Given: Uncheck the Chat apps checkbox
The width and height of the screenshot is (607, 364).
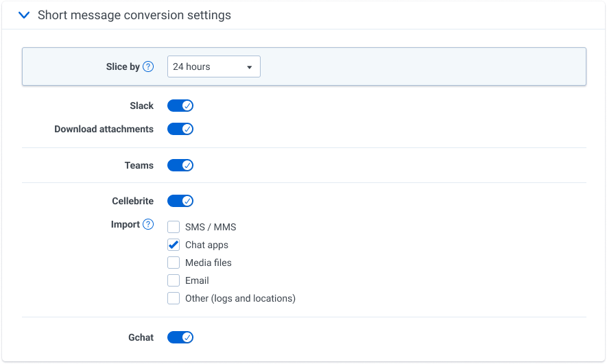Looking at the screenshot, I should tap(174, 245).
